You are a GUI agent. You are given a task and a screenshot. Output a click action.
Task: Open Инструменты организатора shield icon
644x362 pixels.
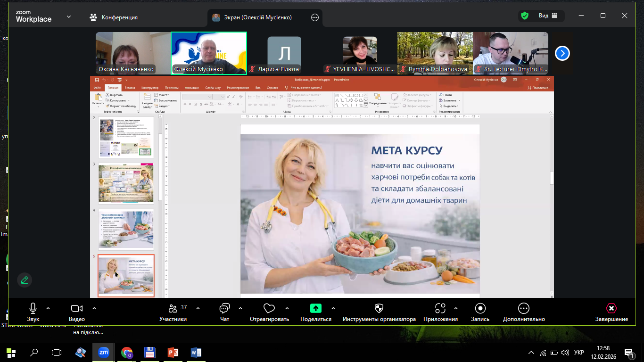pos(379,308)
